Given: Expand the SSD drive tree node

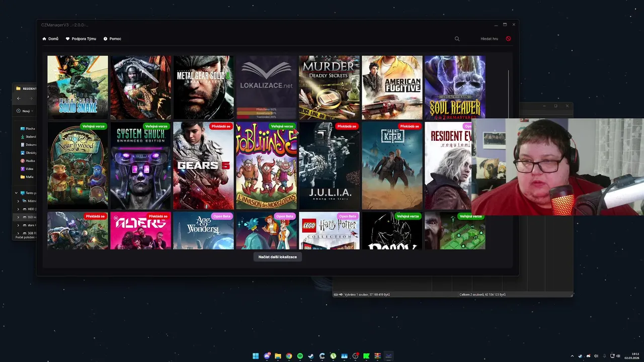Looking at the screenshot, I should [18, 217].
